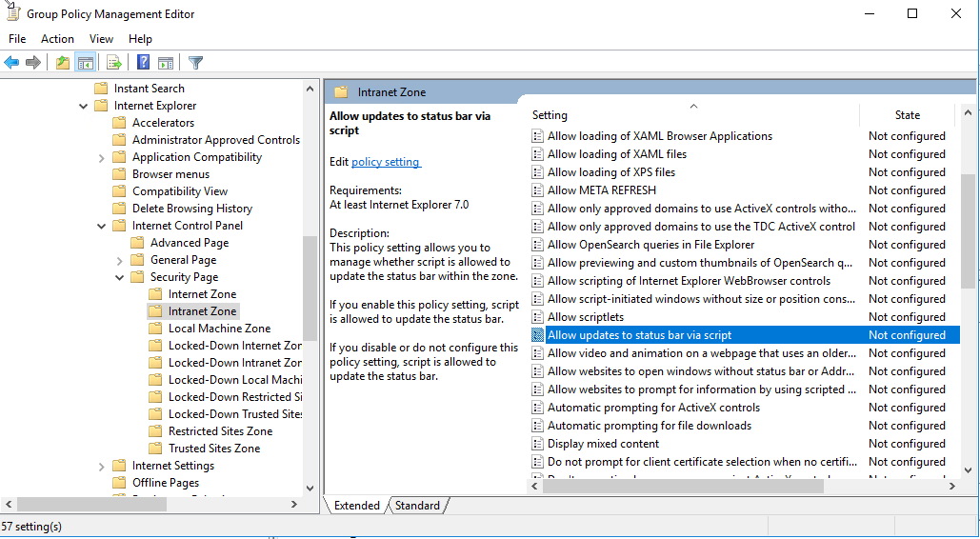The height and width of the screenshot is (539, 980).
Task: Click the Forward arrow toolbar icon
Action: [33, 63]
